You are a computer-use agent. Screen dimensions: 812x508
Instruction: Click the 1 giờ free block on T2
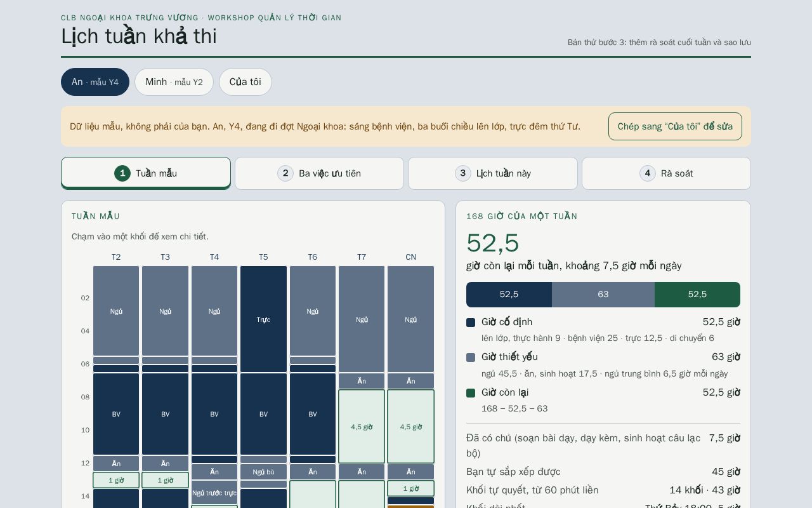116,480
